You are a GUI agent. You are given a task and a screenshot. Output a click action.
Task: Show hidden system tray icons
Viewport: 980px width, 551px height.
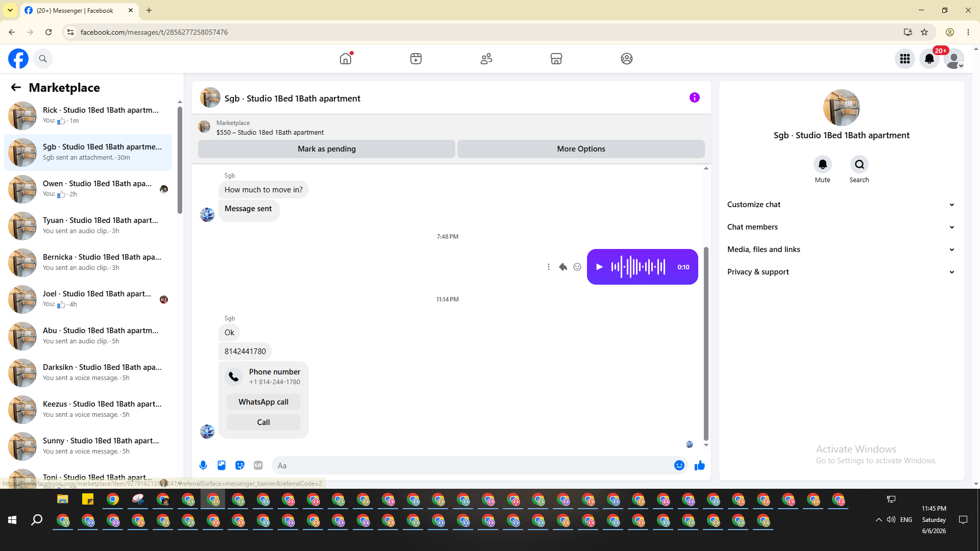click(x=879, y=520)
